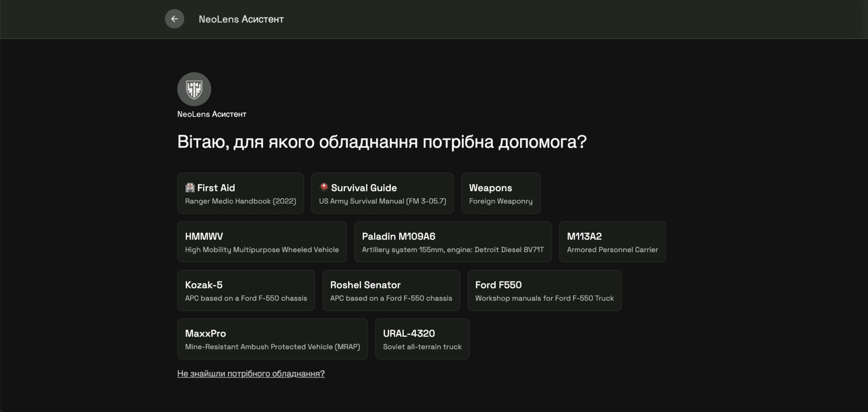The height and width of the screenshot is (412, 868).
Task: Select the Roshel Senator card
Action: (391, 290)
